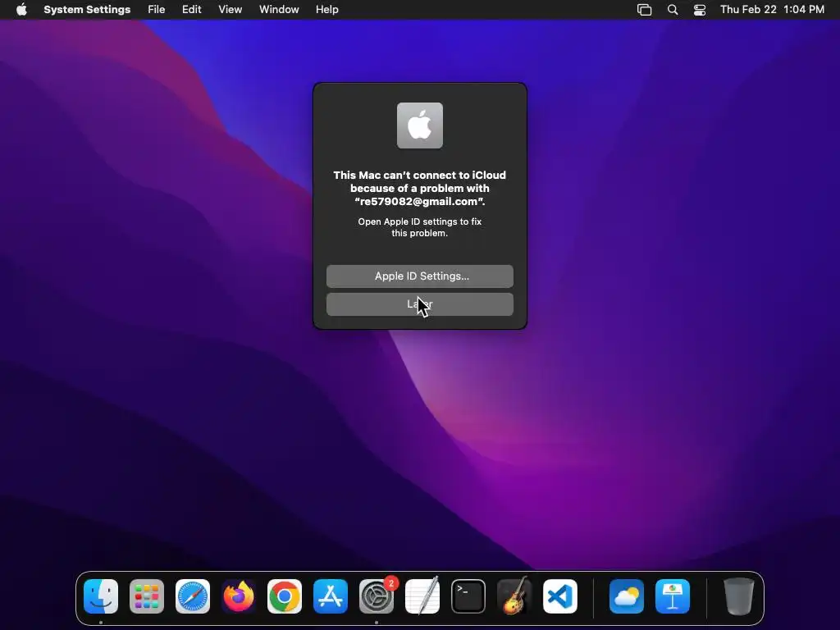Open the View menu

tap(230, 10)
